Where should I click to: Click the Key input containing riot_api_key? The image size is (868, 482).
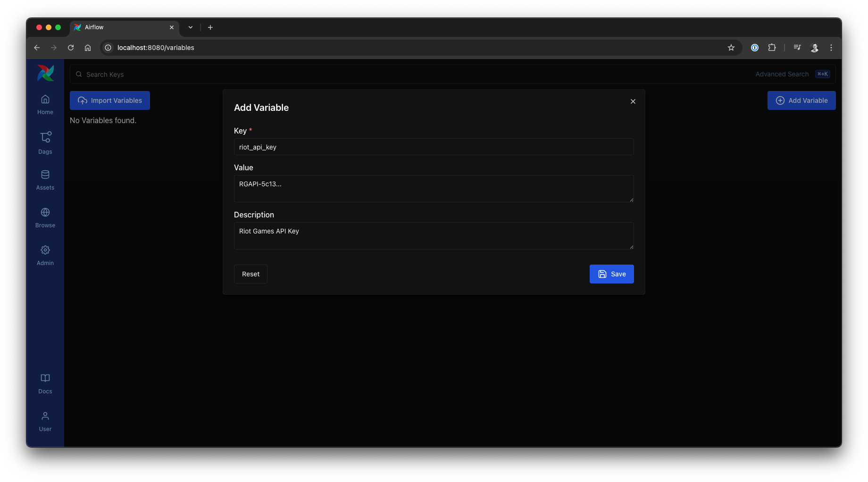tap(434, 147)
